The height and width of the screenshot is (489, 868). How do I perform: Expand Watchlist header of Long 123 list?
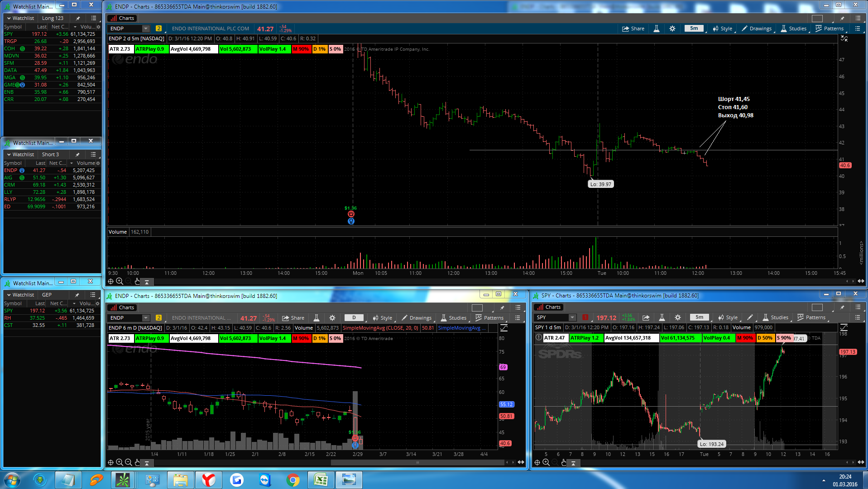pos(20,18)
